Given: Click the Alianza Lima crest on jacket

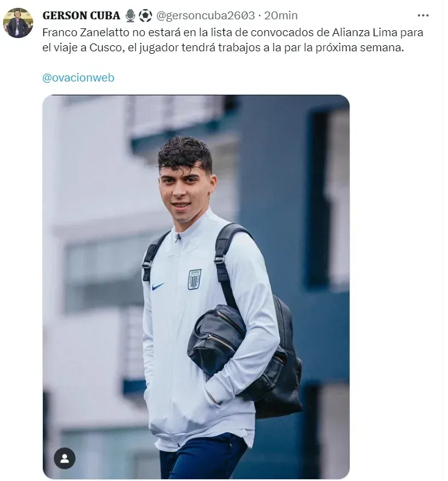Looking at the screenshot, I should point(194,279).
